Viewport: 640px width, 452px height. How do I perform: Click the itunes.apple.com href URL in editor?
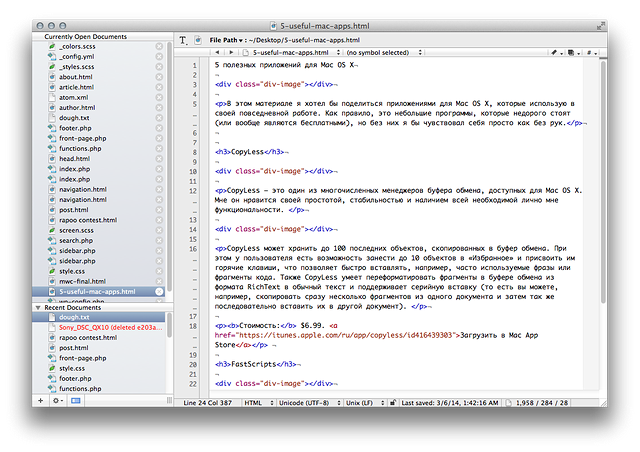[x=346, y=335]
